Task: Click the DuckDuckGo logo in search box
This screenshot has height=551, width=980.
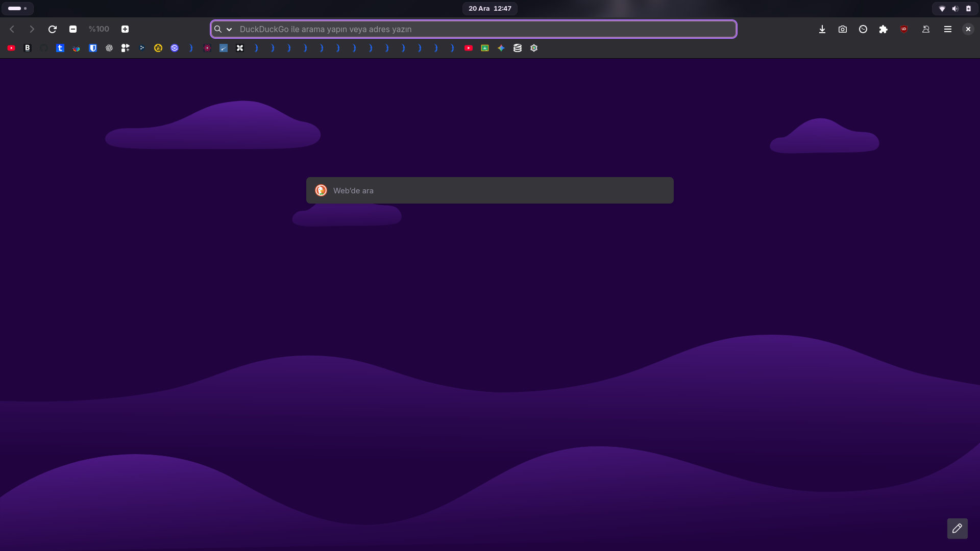Action: 321,190
